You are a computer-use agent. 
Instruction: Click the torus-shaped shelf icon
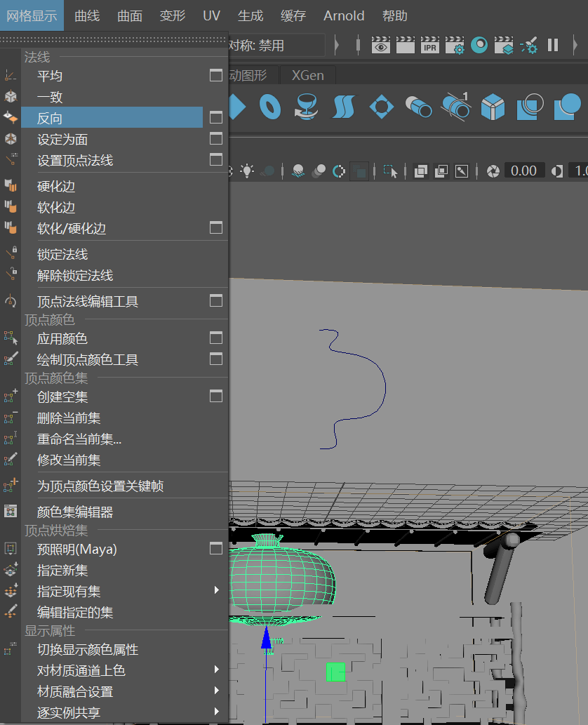tap(270, 107)
